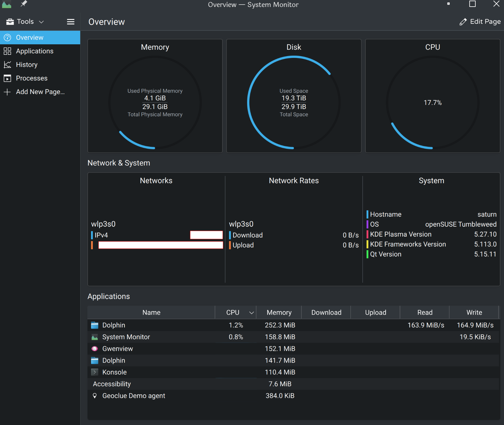Click the KDE Plasma Version 5.27.10 value
The width and height of the screenshot is (504, 425).
pyautogui.click(x=485, y=234)
